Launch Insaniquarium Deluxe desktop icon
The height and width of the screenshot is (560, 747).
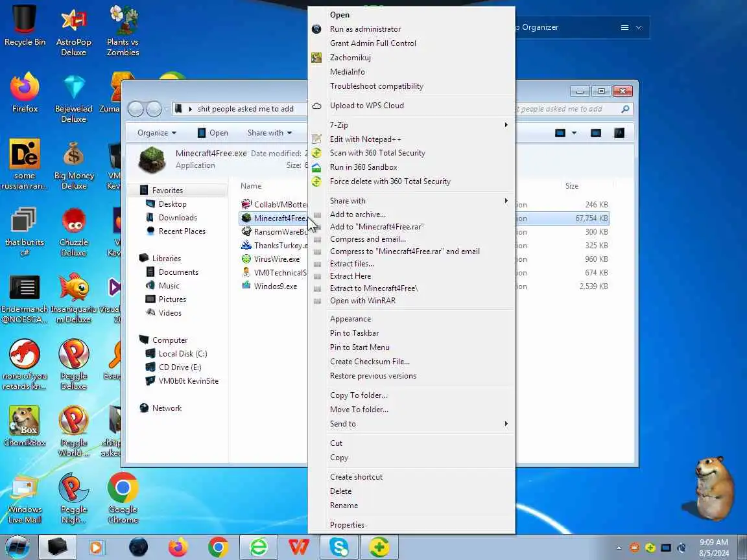[73, 299]
